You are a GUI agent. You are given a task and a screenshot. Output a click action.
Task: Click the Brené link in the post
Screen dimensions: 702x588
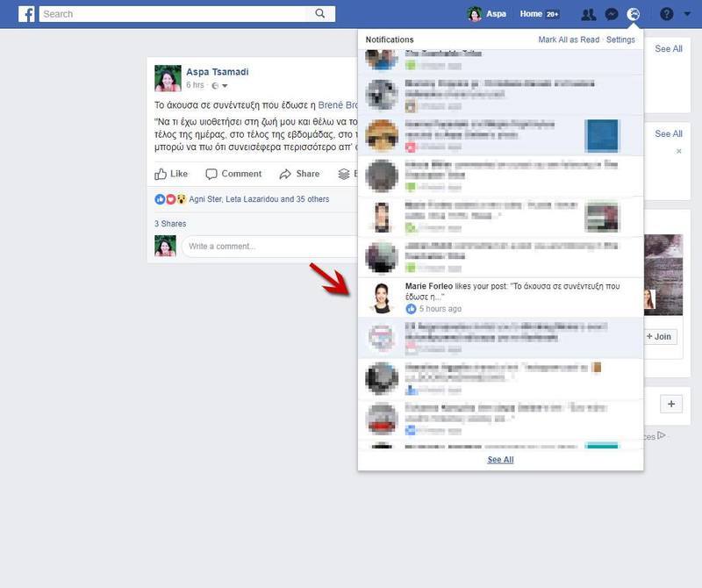pyautogui.click(x=338, y=105)
